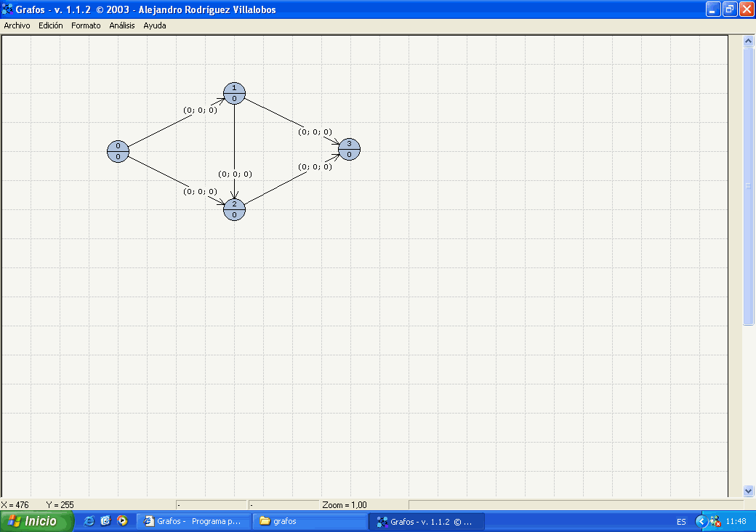Viewport: 756px width, 532px height.
Task: Launch Internet Explorer from quick launch
Action: coord(89,521)
